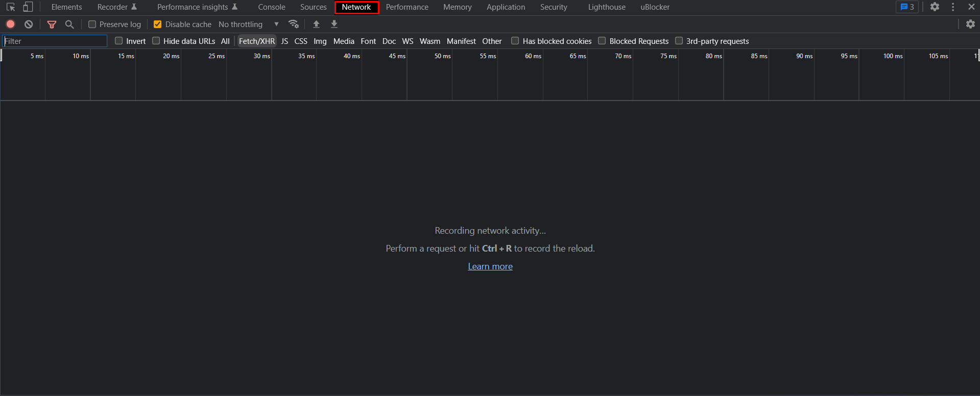
Task: Filter requests by Wasm type
Action: [x=430, y=41]
